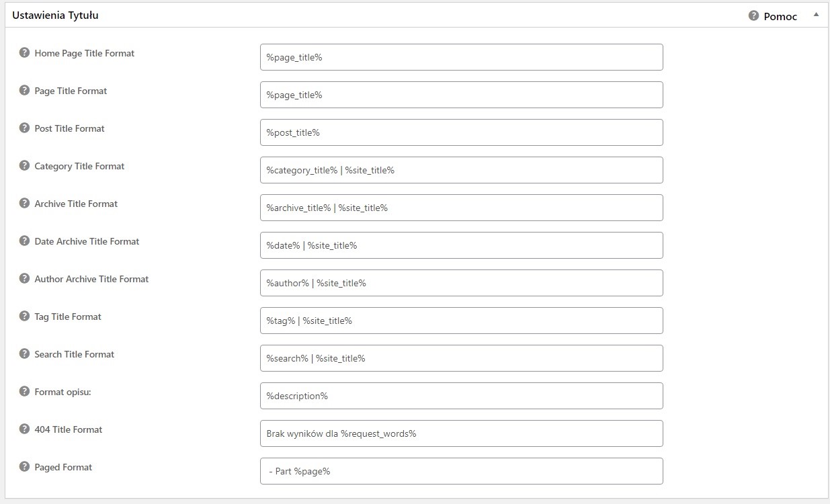Open help for Author Archive Title Format
The width and height of the screenshot is (830, 504).
pyautogui.click(x=24, y=279)
